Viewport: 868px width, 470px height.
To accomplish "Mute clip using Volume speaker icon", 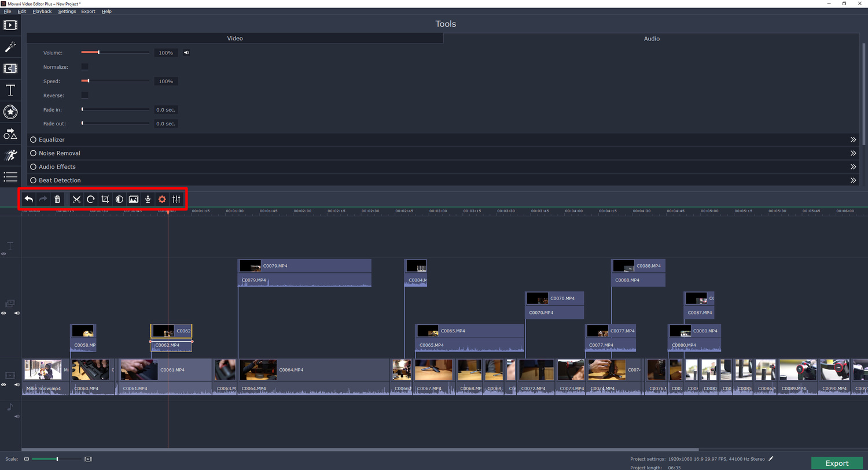I will pyautogui.click(x=186, y=53).
